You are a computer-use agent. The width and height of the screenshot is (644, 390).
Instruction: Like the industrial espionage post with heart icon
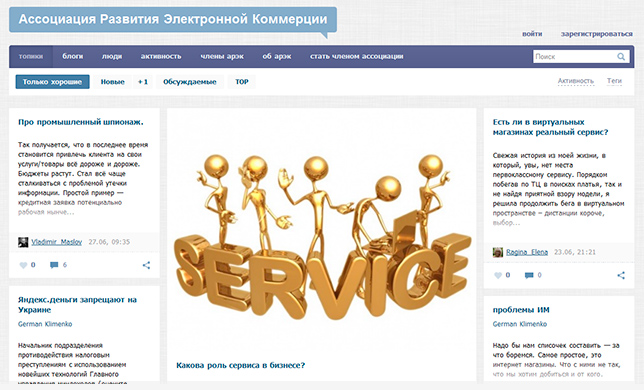pos(23,265)
